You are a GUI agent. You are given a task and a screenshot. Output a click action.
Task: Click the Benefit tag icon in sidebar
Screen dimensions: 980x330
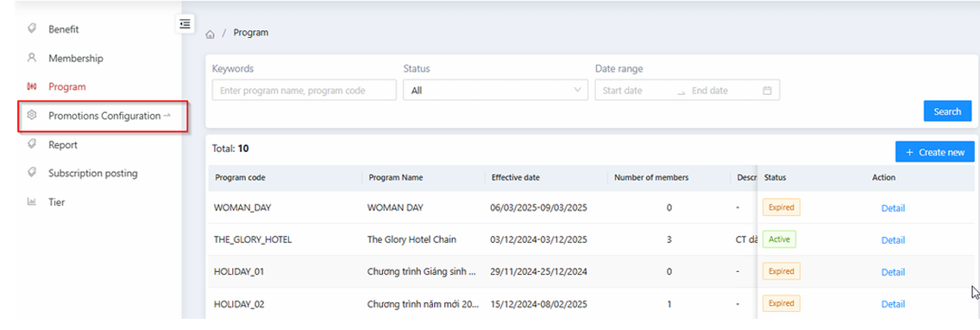(32, 29)
